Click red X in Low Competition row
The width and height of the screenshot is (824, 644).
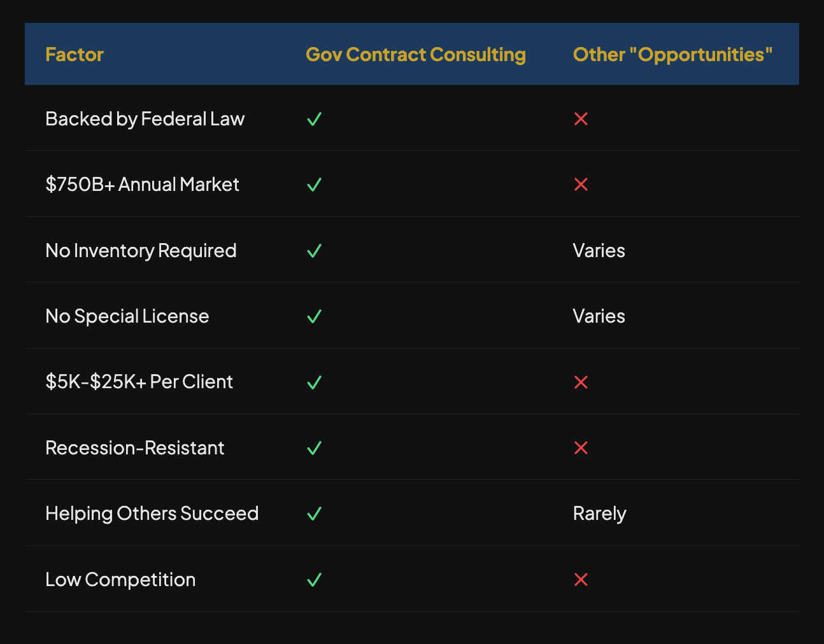[581, 580]
